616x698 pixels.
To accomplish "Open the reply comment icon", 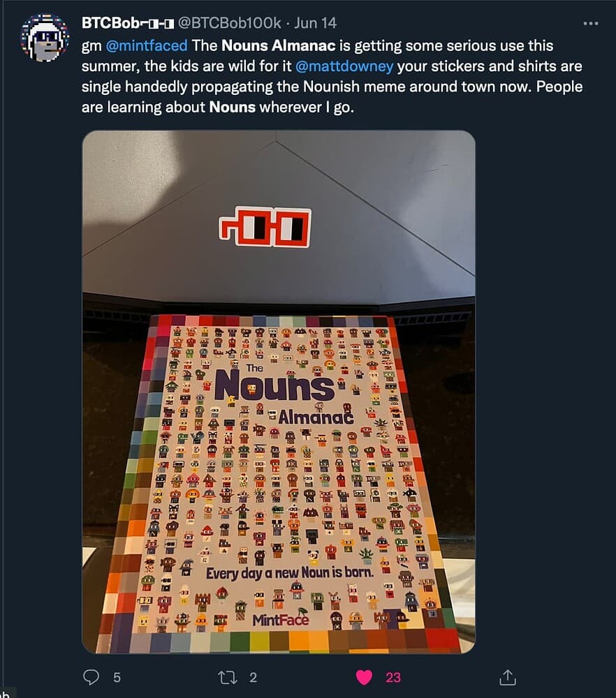I will [x=91, y=676].
